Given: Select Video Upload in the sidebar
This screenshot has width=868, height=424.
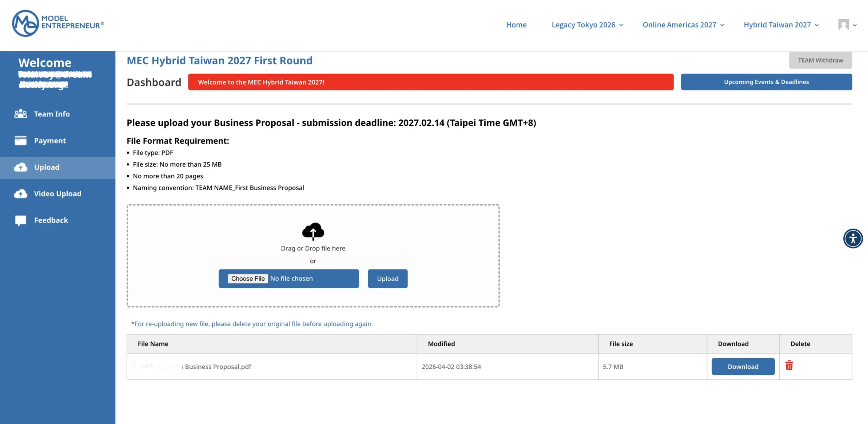Looking at the screenshot, I should pyautogui.click(x=58, y=194).
